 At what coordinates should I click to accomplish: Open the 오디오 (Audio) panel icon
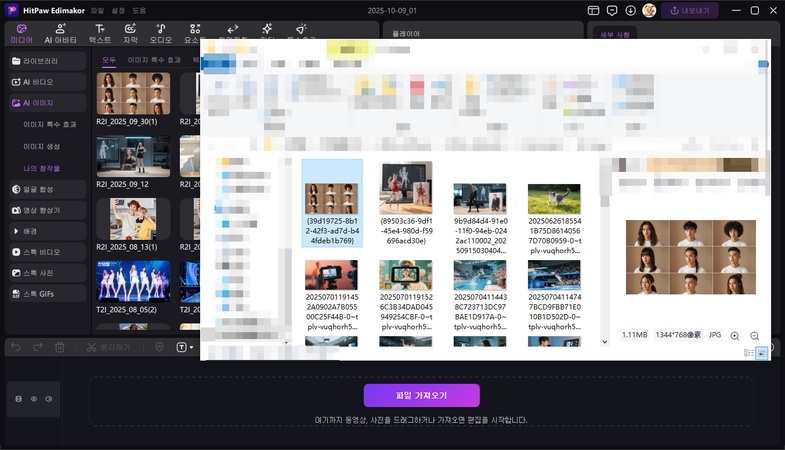(161, 33)
